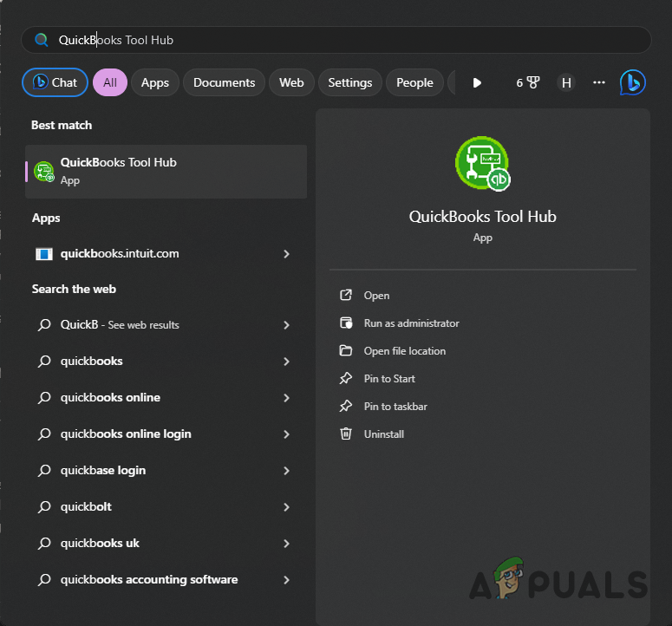Expand the quickbooks suggestion chevron
The height and width of the screenshot is (626, 672).
(x=286, y=362)
